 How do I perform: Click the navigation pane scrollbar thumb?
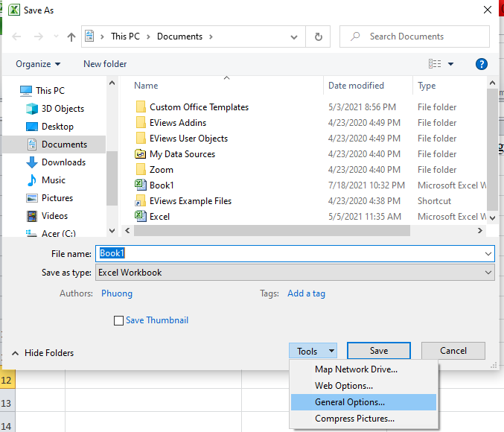pyautogui.click(x=112, y=178)
